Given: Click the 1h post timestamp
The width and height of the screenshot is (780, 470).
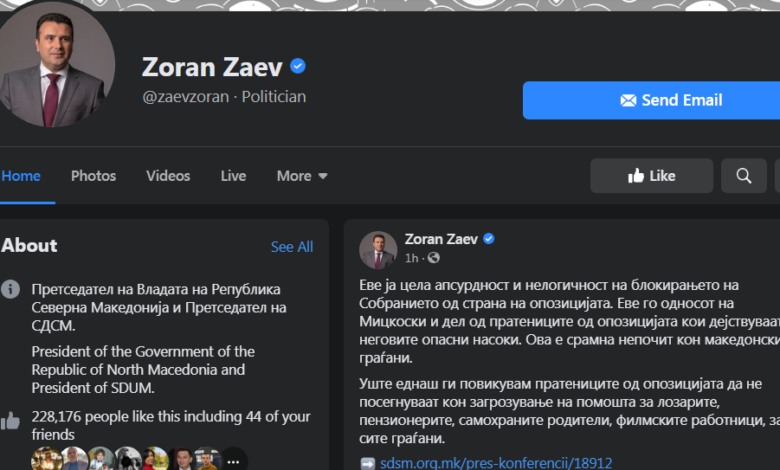Looking at the screenshot, I should tap(411, 258).
